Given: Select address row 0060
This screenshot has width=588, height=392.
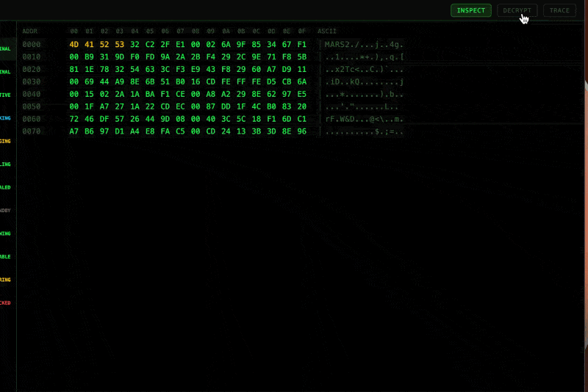Looking at the screenshot, I should 31,119.
